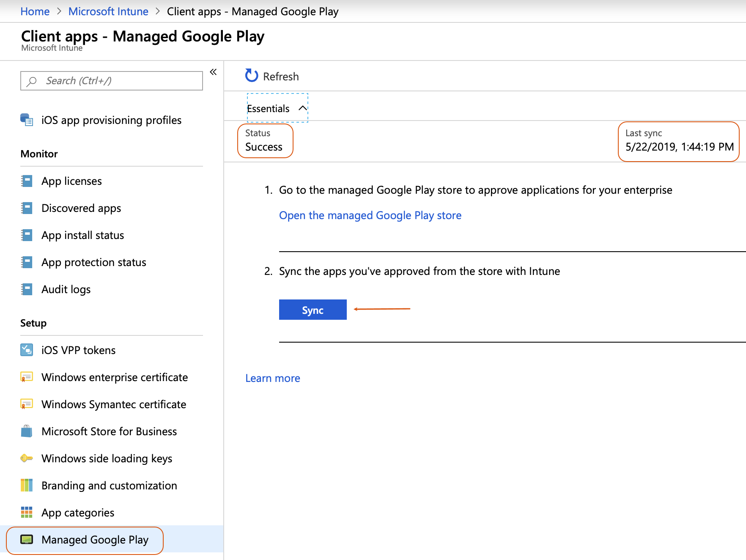The width and height of the screenshot is (746, 560).
Task: Go to Home breadcrumb
Action: coord(35,11)
